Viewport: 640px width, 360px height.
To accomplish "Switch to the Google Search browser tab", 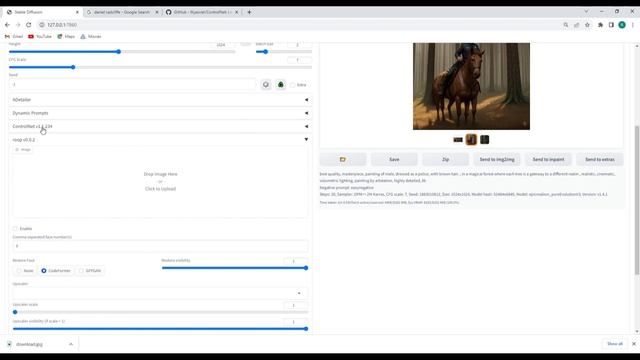I will tap(122, 12).
